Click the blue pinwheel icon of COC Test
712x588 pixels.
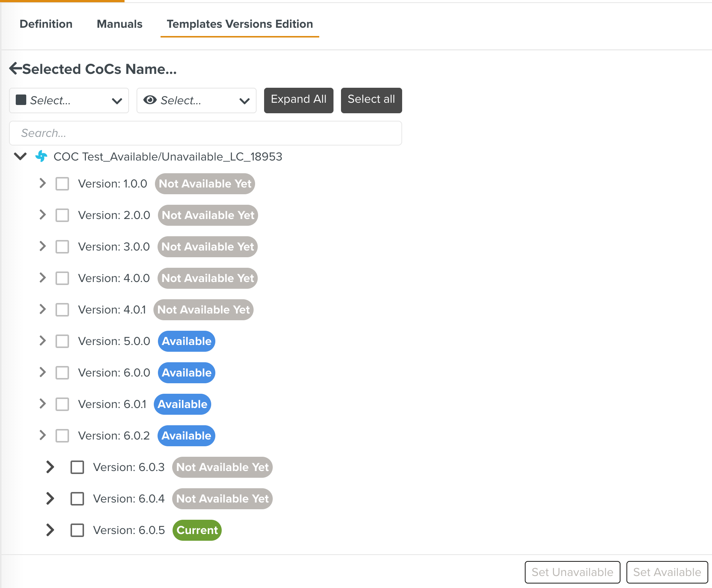click(41, 156)
